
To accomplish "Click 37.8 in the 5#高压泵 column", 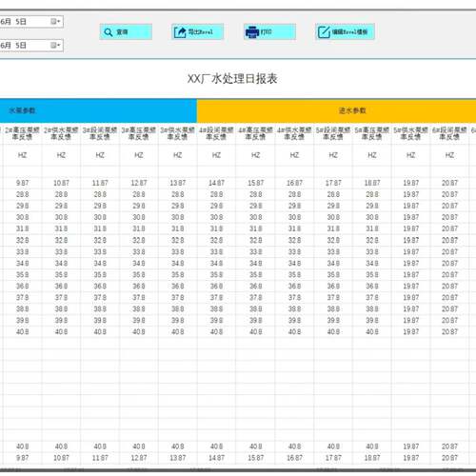I will click(372, 297).
